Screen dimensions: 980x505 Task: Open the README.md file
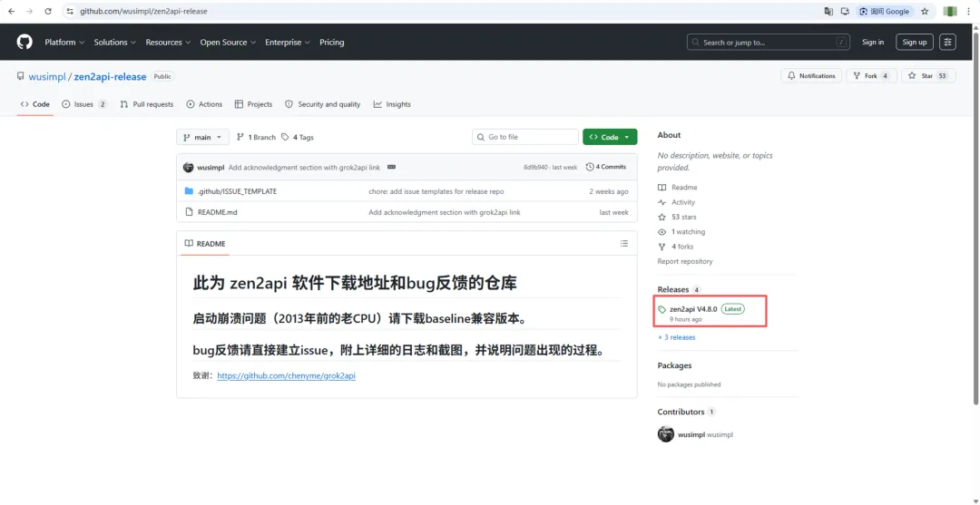click(218, 212)
